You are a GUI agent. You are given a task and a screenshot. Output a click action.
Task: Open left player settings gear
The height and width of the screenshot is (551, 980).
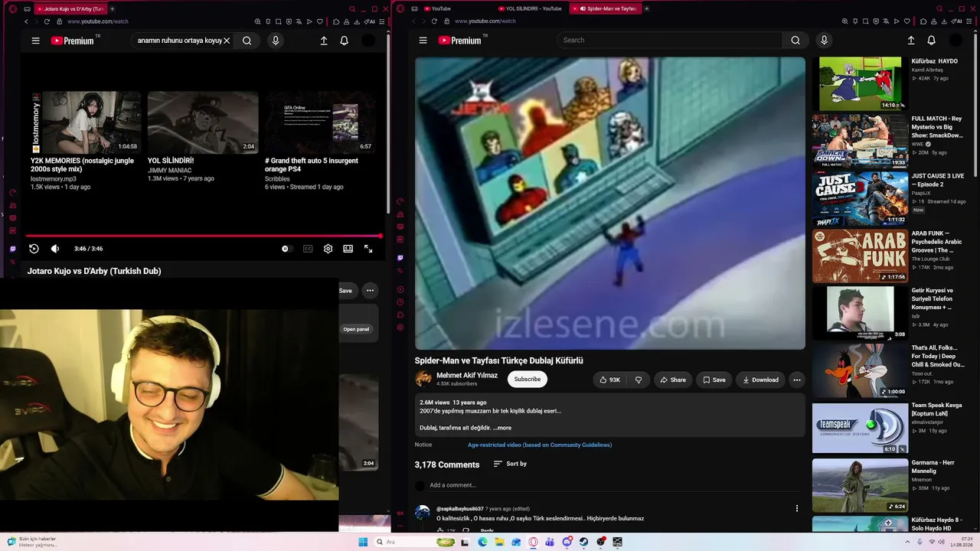(x=328, y=249)
